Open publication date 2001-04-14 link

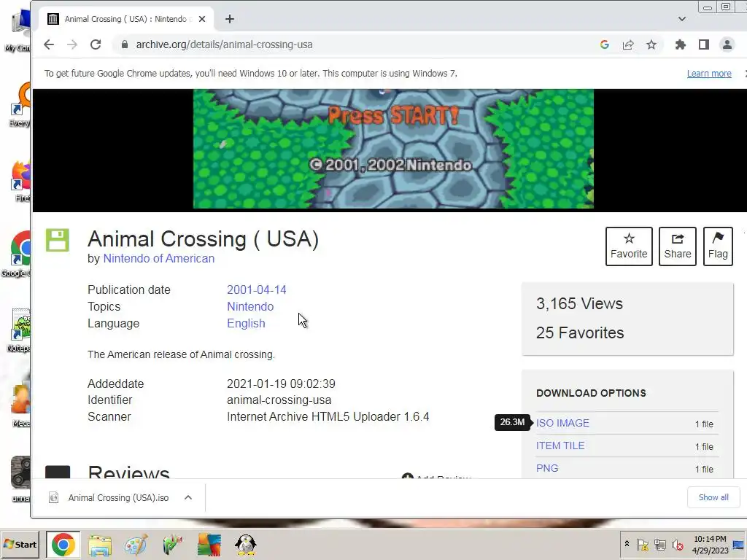pos(256,289)
